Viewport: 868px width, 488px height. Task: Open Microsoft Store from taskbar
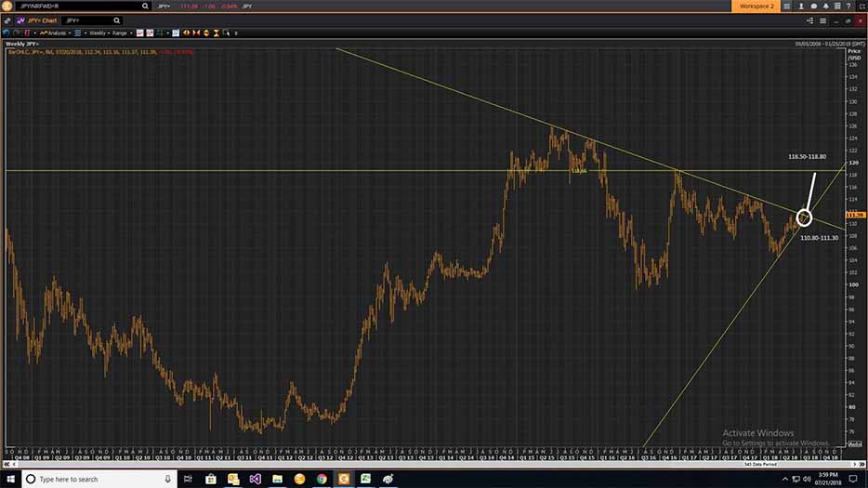click(211, 479)
